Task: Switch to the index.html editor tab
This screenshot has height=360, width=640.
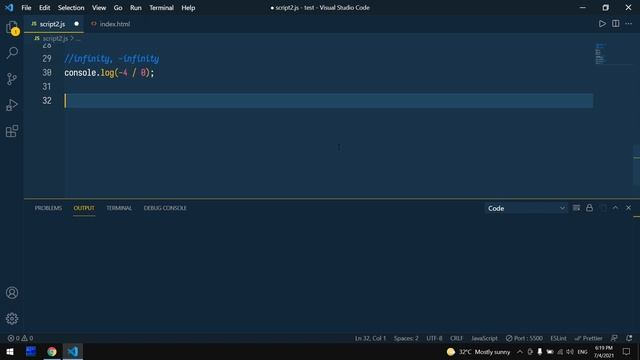Action: (111, 24)
